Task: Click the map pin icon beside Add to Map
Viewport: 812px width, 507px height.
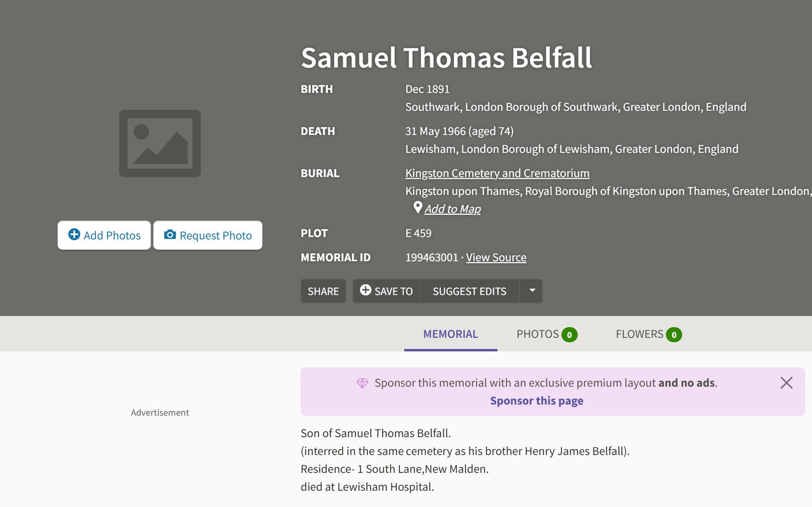Action: point(418,207)
